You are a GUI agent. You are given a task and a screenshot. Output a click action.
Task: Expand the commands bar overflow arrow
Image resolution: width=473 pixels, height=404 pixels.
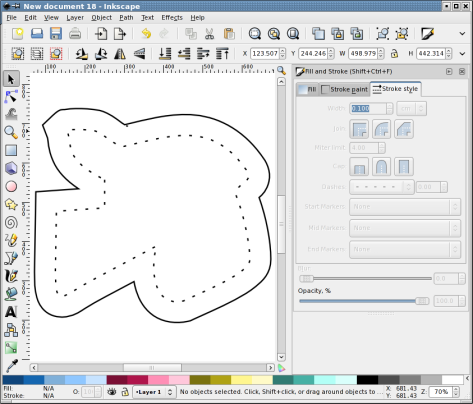462,34
